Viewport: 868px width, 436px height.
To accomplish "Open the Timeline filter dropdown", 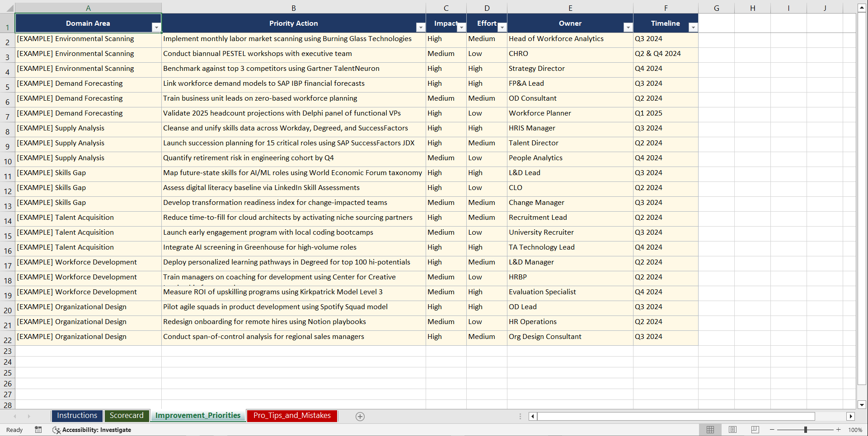I will (x=693, y=27).
